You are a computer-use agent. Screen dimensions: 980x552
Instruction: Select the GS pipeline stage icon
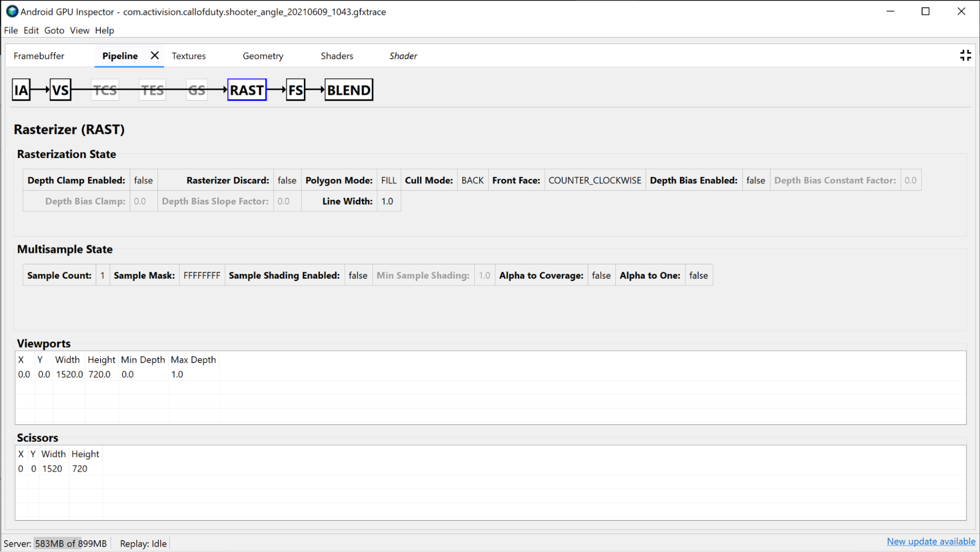tap(197, 90)
